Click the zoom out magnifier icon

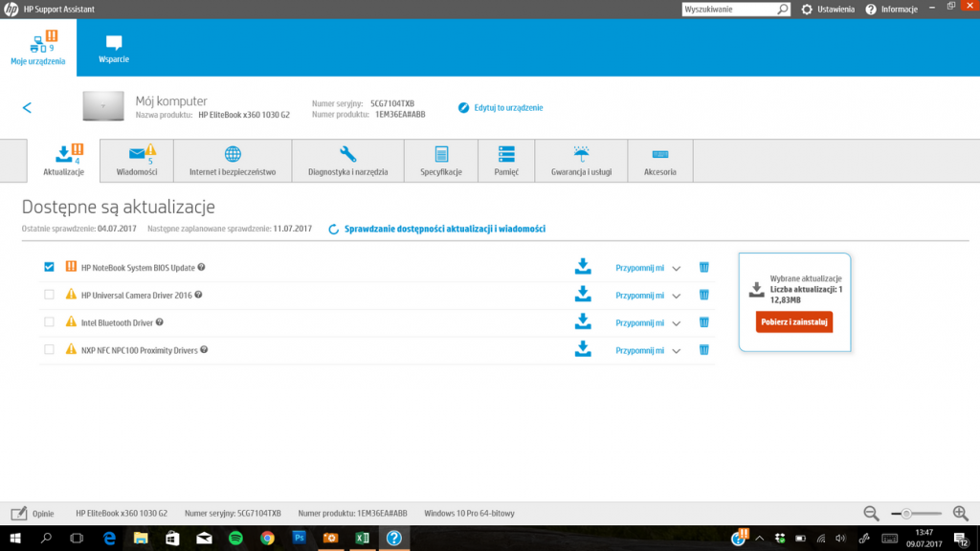point(871,514)
